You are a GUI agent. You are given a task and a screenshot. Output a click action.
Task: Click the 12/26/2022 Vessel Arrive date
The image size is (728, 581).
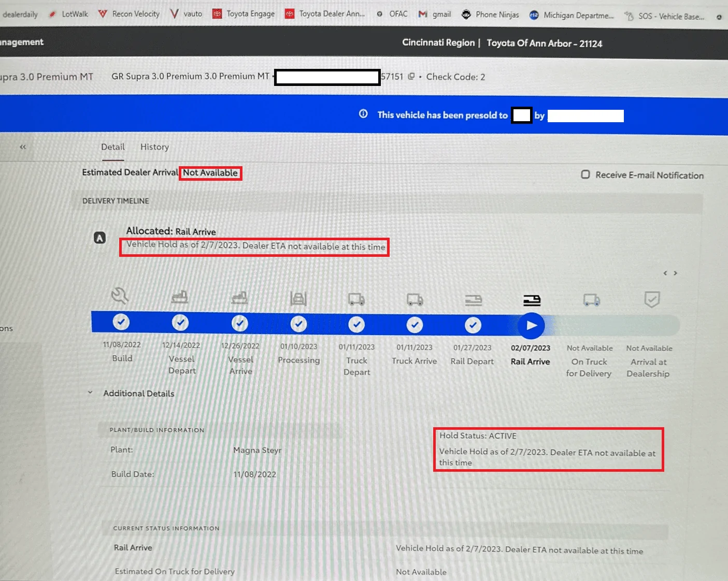[x=240, y=346]
